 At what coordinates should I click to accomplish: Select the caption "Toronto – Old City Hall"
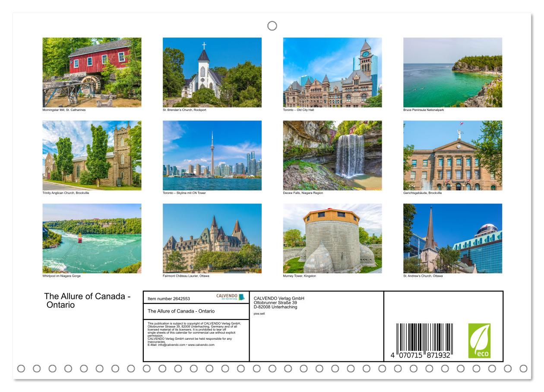coord(298,110)
